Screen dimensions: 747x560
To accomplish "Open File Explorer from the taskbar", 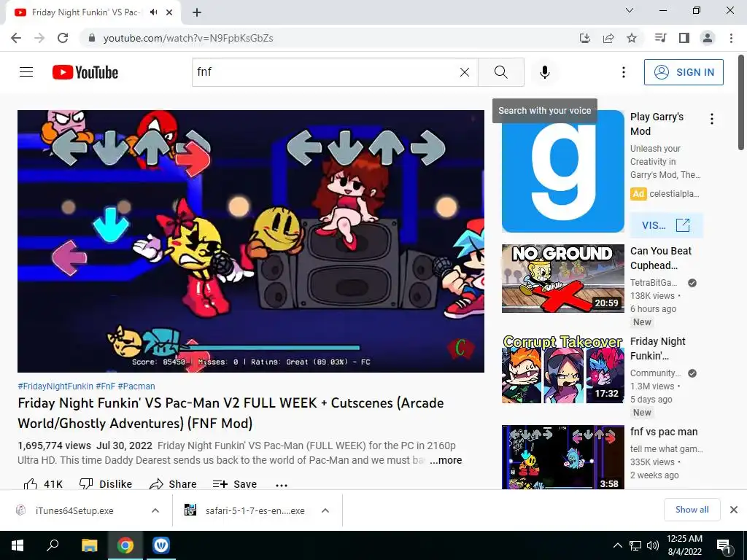I will [x=89, y=545].
